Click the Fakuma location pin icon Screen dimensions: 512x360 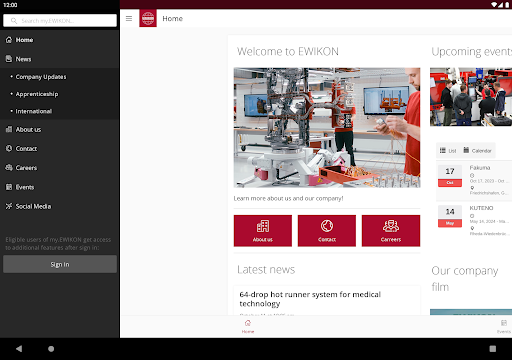[472, 188]
